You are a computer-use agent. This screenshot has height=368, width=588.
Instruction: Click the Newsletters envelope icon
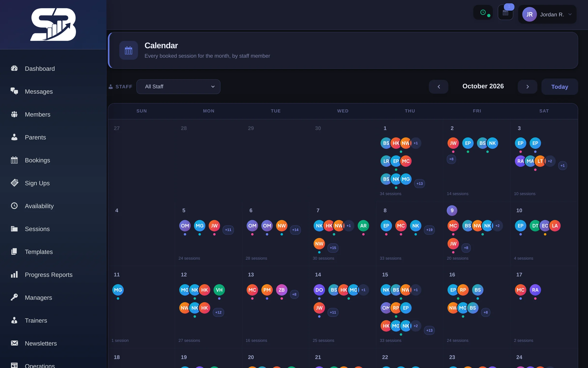14,343
